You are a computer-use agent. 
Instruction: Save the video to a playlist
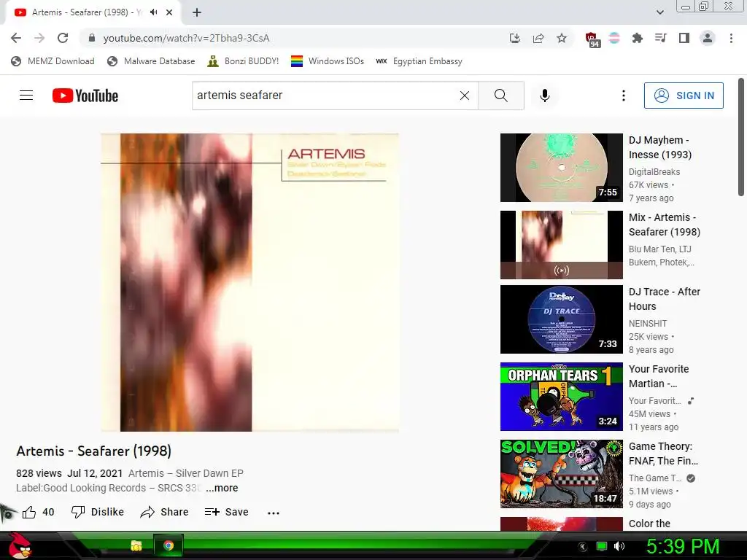click(226, 512)
